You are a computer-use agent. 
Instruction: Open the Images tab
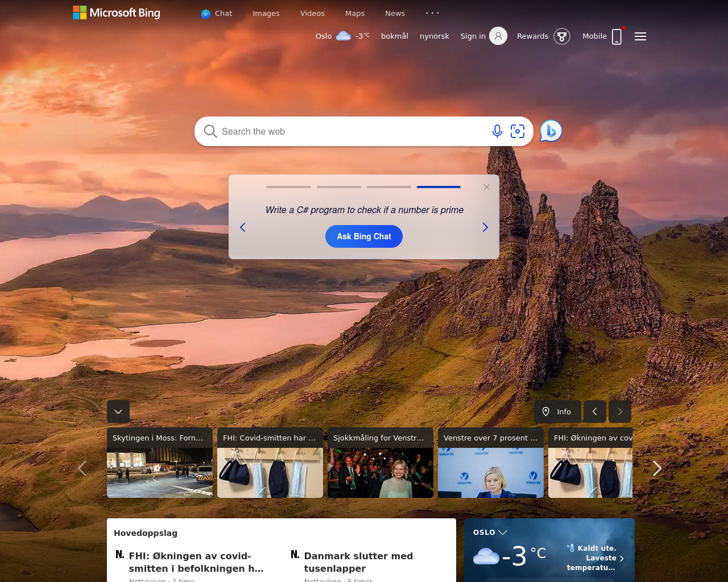266,13
